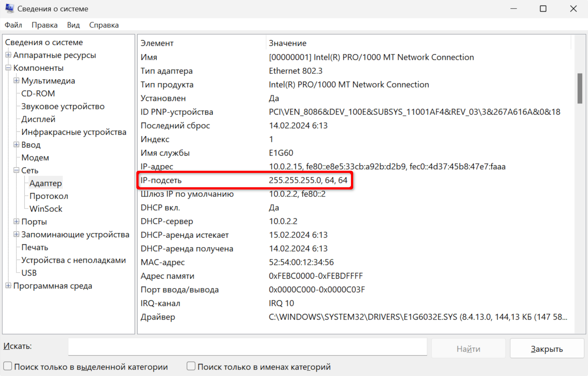Screen dimensions: 588x376
Task: Expand the Ввод node
Action: pos(17,145)
